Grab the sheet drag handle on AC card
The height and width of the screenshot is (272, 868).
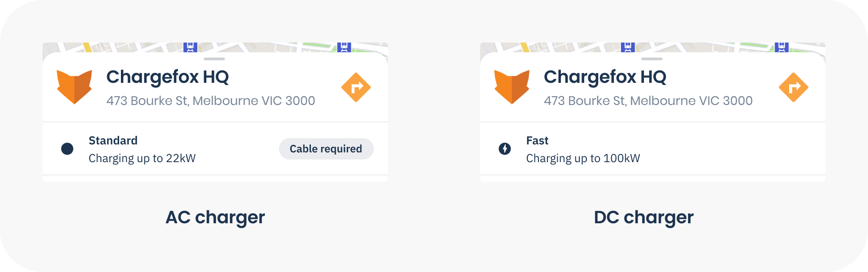(214, 59)
